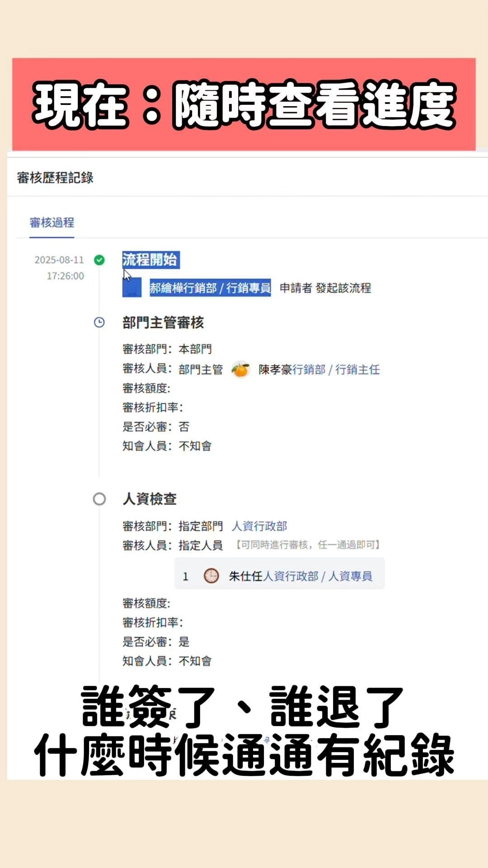Open the 審核過程 tab
The image size is (488, 868).
52,222
